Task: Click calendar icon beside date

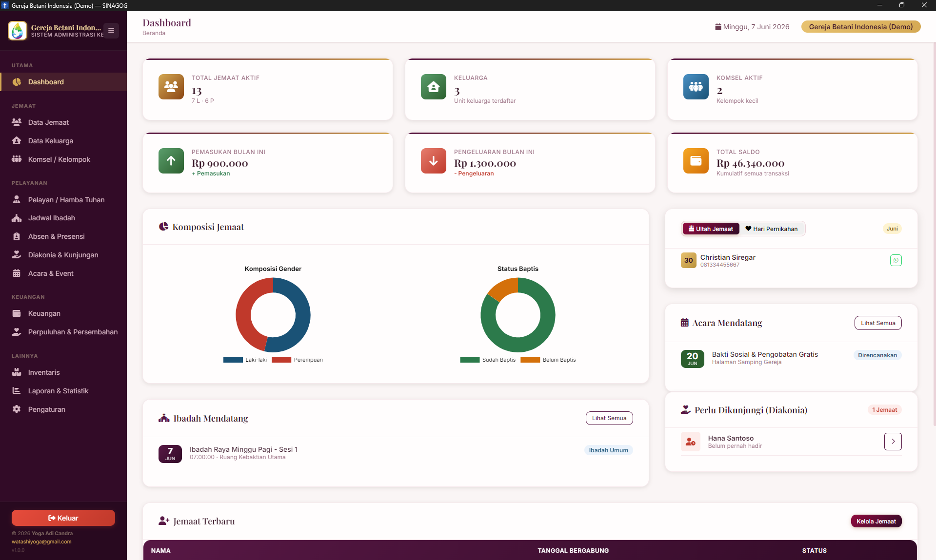Action: pyautogui.click(x=718, y=27)
